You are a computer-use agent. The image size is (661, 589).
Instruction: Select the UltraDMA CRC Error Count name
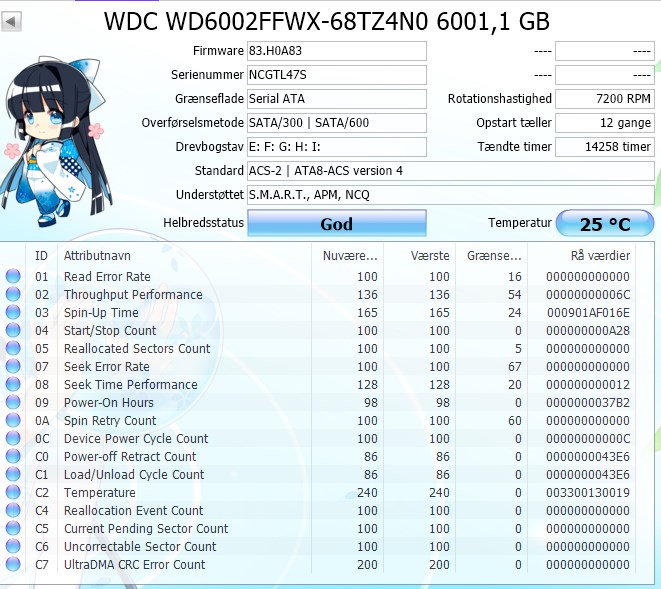tap(134, 565)
